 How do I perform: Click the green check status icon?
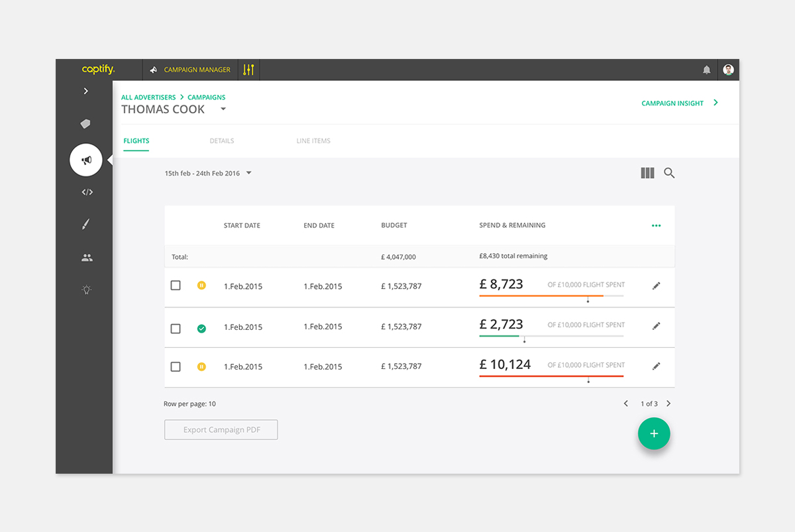coord(201,328)
